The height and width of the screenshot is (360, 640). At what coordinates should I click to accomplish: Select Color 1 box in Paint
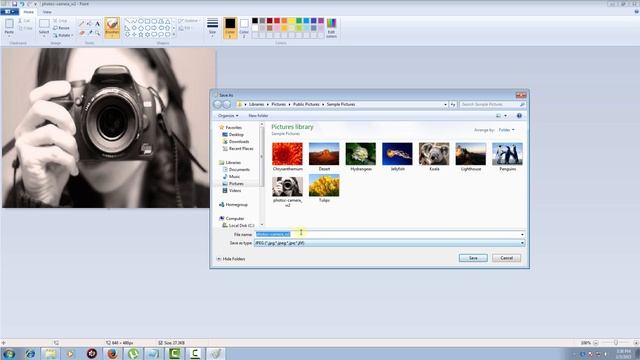click(230, 27)
